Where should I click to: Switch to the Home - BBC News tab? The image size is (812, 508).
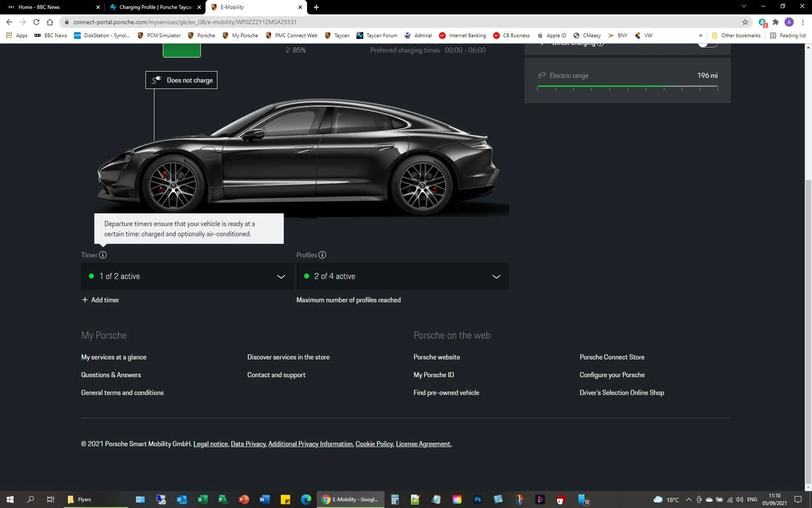pyautogui.click(x=51, y=7)
